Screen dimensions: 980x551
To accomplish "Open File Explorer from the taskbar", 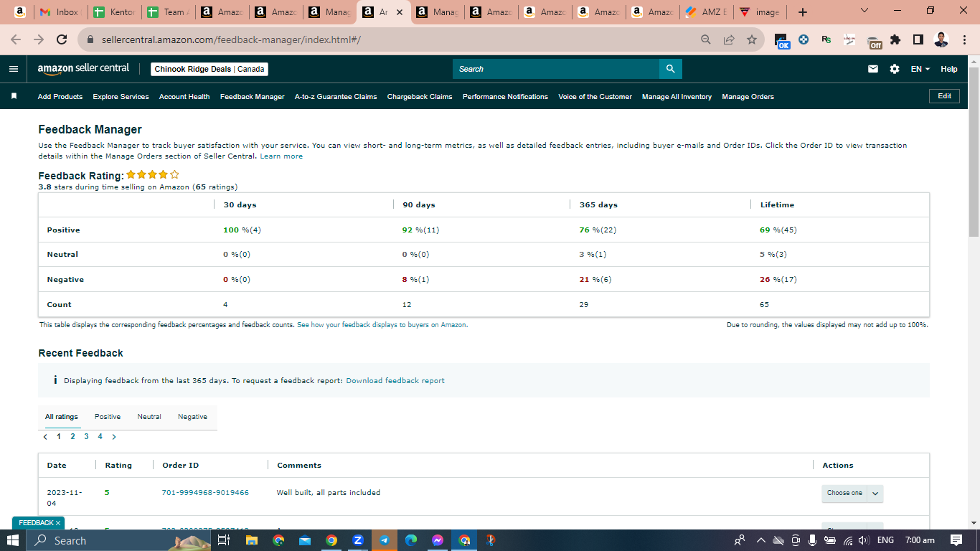I will pos(251,540).
